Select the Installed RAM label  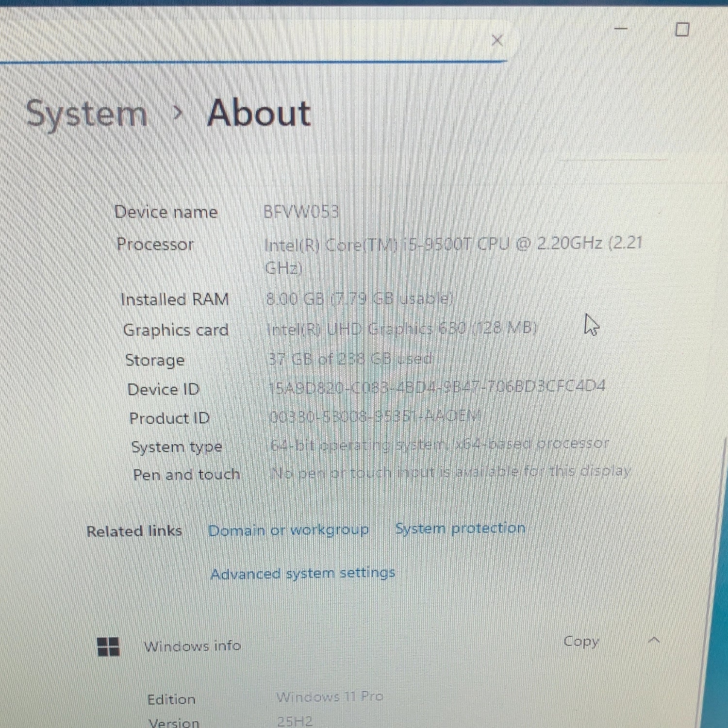pos(175,299)
